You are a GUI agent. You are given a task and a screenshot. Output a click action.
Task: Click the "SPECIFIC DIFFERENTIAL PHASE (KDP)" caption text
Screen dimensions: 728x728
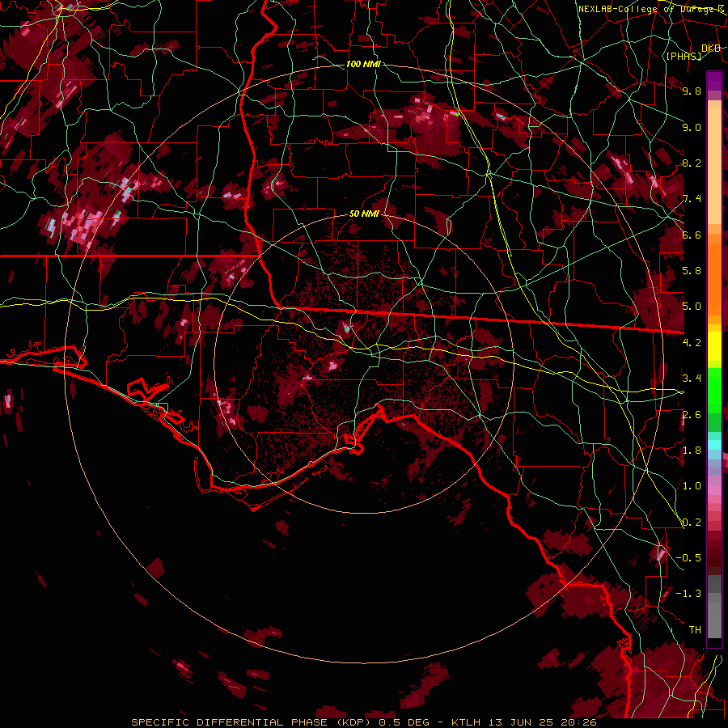252,722
